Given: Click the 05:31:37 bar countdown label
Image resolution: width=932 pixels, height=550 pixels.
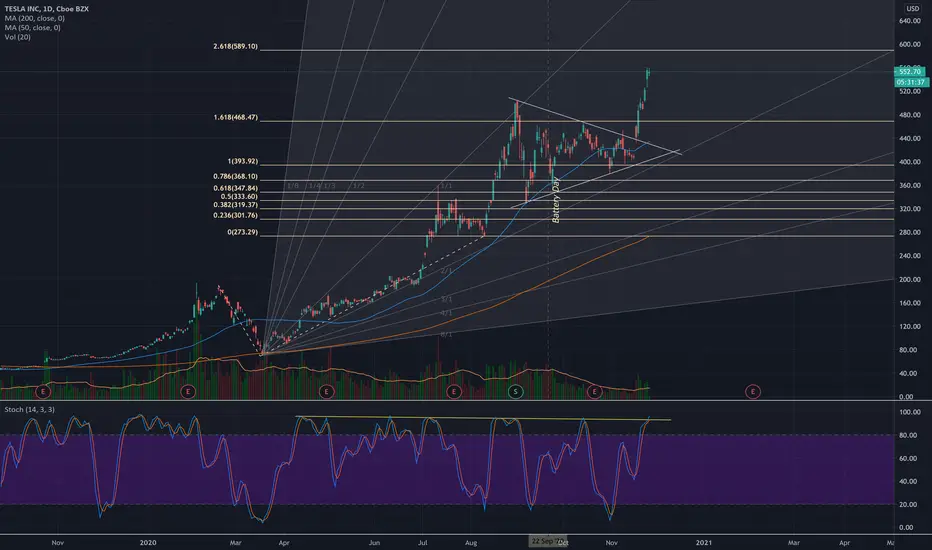Looking at the screenshot, I should (910, 81).
